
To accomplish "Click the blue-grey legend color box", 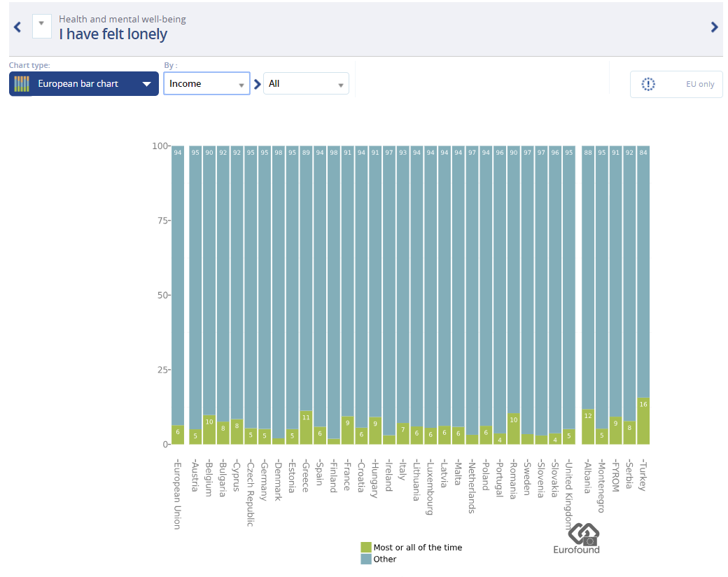I will click(366, 559).
